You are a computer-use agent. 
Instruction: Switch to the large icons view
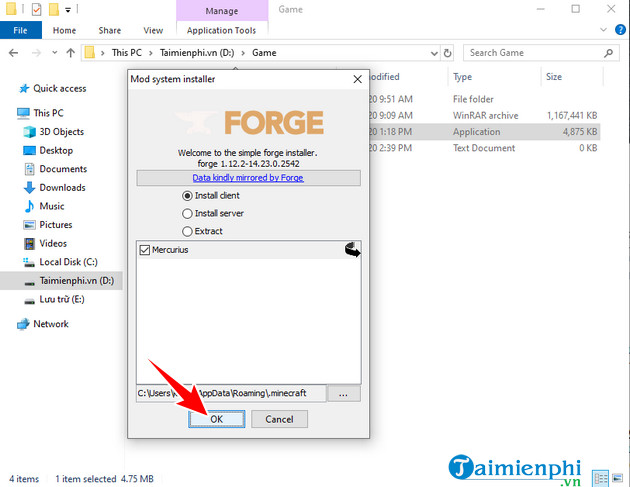click(x=618, y=478)
